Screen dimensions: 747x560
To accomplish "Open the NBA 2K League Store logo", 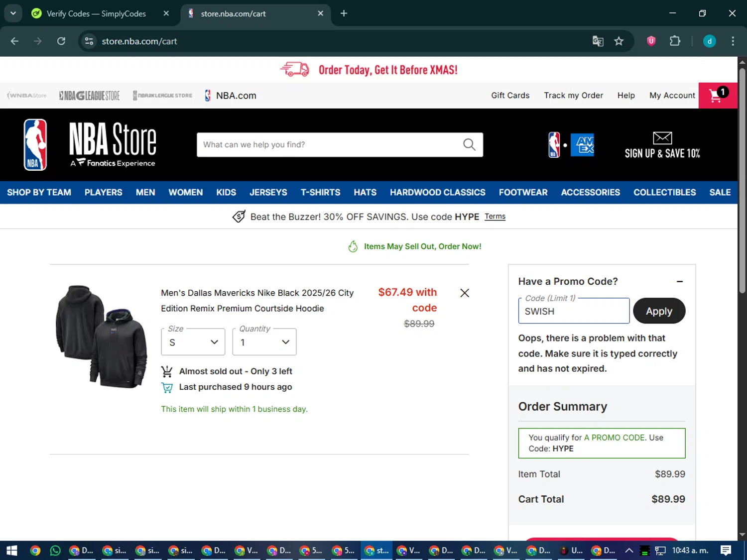I will tap(162, 96).
